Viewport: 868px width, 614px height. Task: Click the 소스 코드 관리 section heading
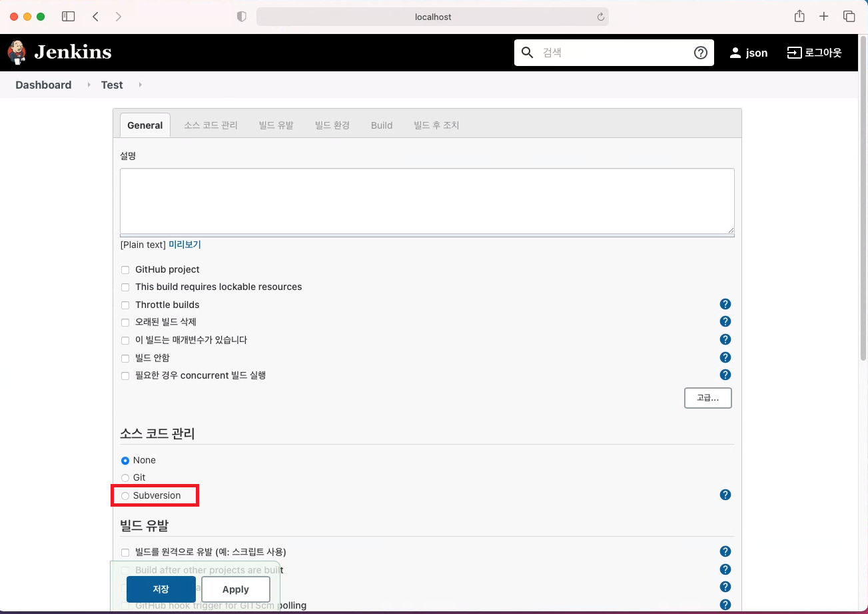157,433
